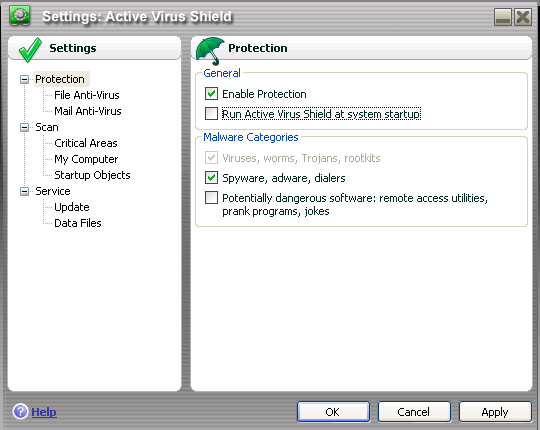Collapse the Scan tree node
This screenshot has height=430, width=540.
coord(24,127)
